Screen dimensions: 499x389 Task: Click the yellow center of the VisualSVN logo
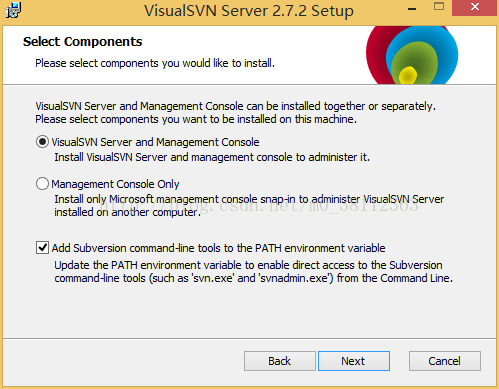coord(408,75)
